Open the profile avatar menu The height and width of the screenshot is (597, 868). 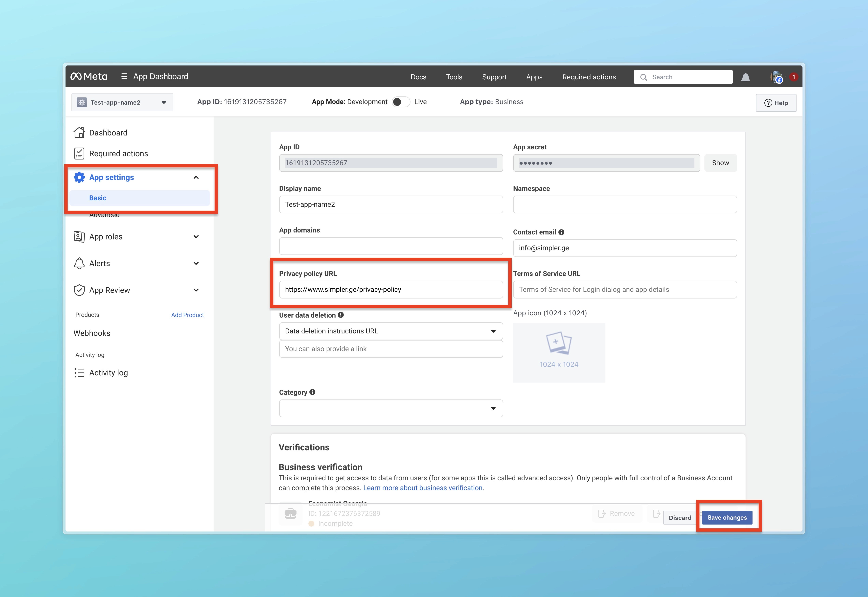pos(777,77)
